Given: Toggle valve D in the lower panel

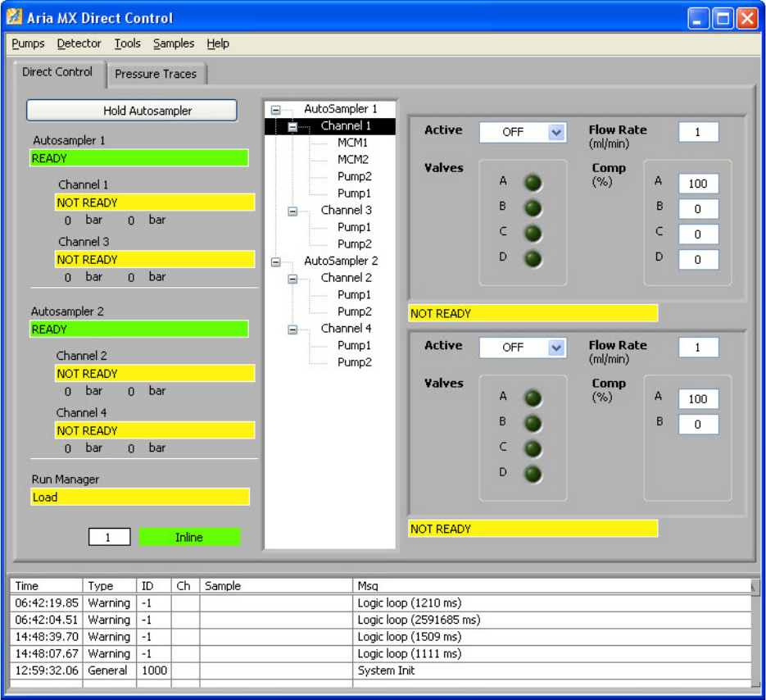Looking at the screenshot, I should [533, 474].
